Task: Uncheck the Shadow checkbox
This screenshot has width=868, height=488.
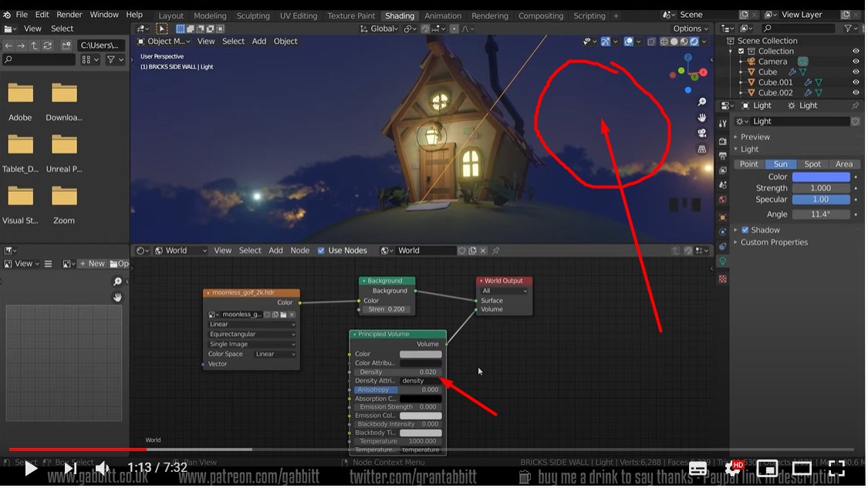Action: pos(745,231)
